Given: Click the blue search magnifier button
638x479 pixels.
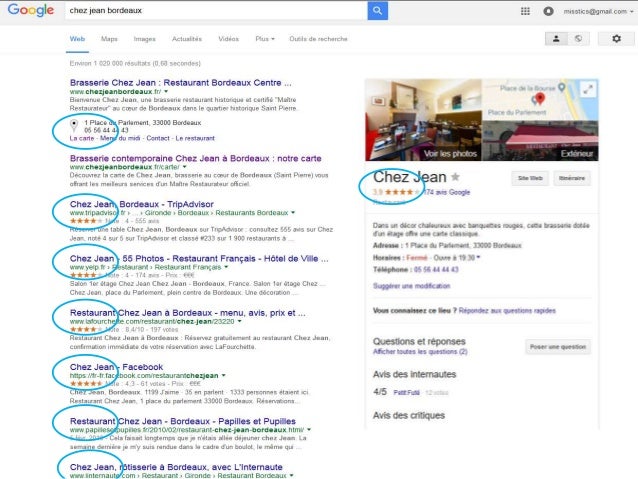Looking at the screenshot, I should click(x=378, y=11).
